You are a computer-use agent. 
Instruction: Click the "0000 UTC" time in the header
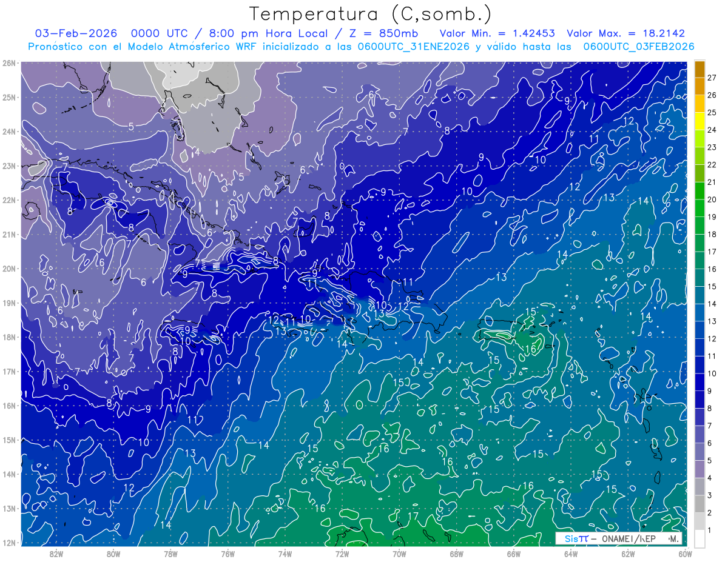[160, 33]
